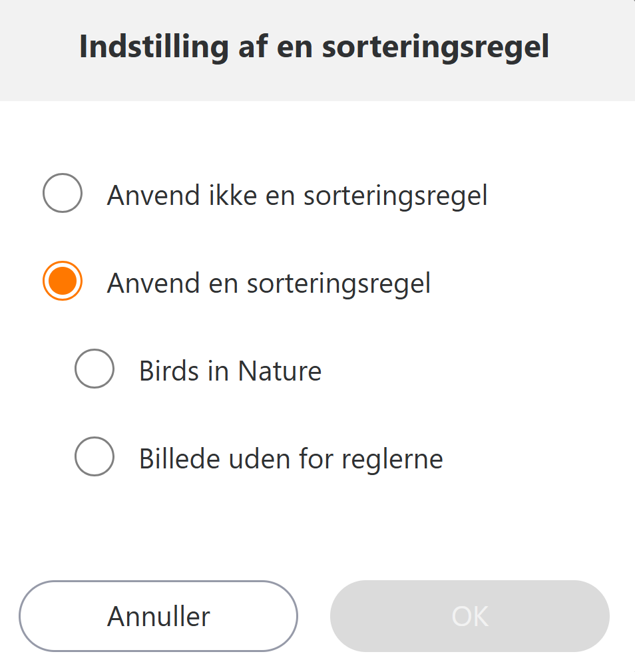Choose the rule for images outside the rules
This screenshot has width=635, height=672.
coord(95,456)
